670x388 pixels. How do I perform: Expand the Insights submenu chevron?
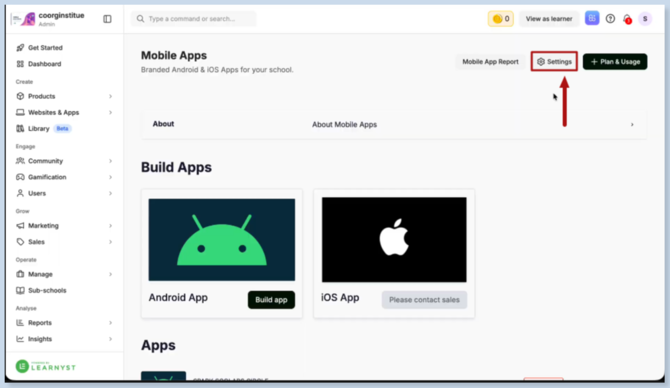coord(110,339)
